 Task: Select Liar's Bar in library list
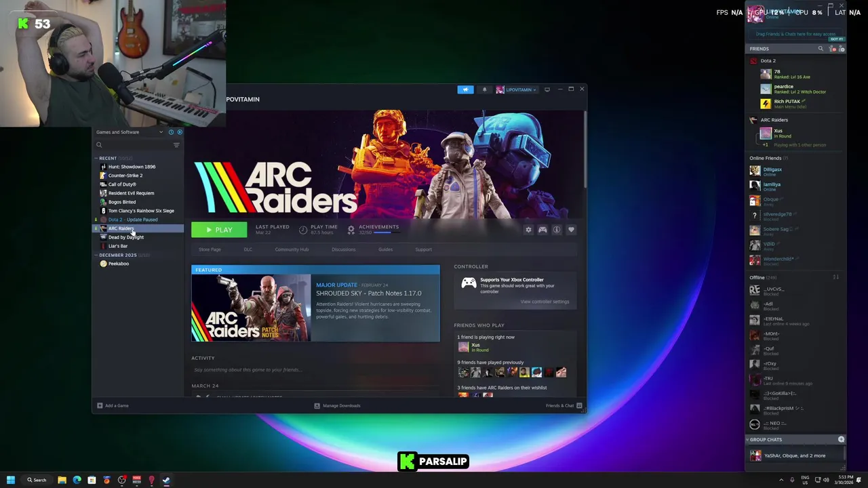click(118, 246)
